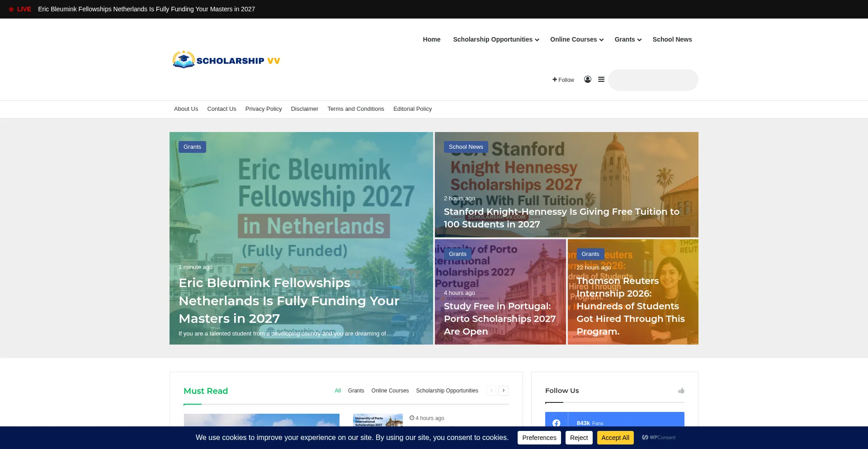Viewport: 868px width, 449px height.
Task: Click Grants badge on Eric Bleumink slide
Action: (192, 147)
